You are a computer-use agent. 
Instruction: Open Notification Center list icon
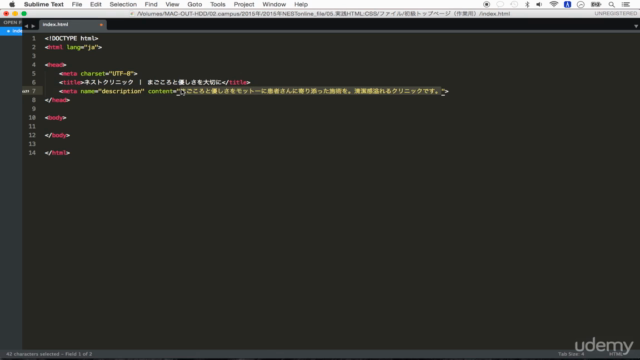(626, 4)
